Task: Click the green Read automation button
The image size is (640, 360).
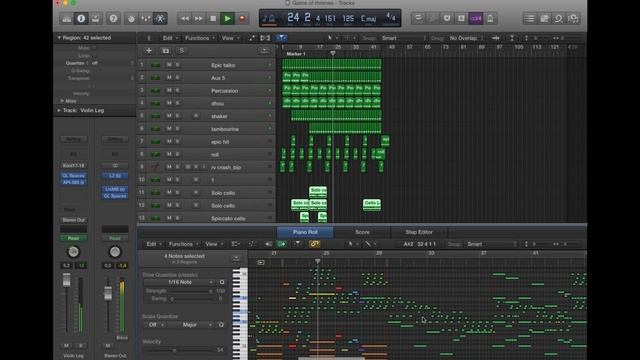Action: [73, 238]
